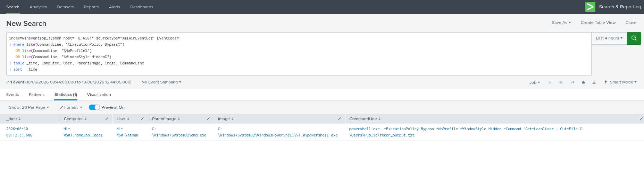Click Splunk Search & Reporting logo icon
This screenshot has width=644, height=169.
590,7
